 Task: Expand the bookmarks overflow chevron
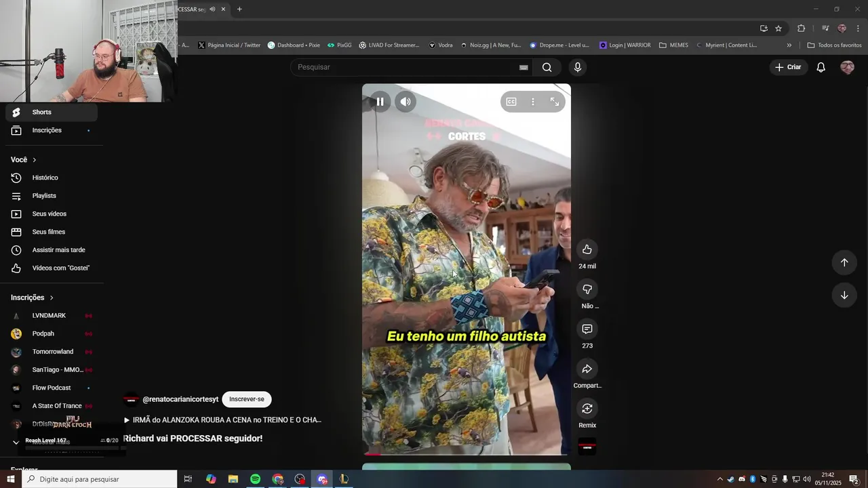click(x=789, y=45)
